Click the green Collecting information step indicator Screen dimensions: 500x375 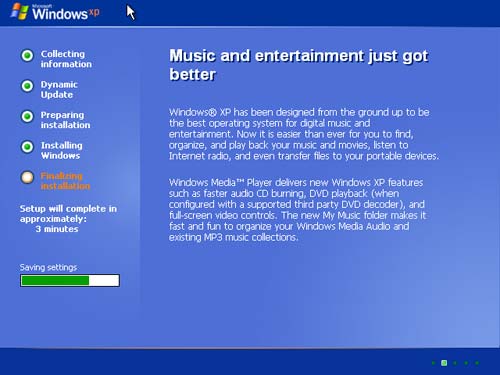(x=27, y=55)
